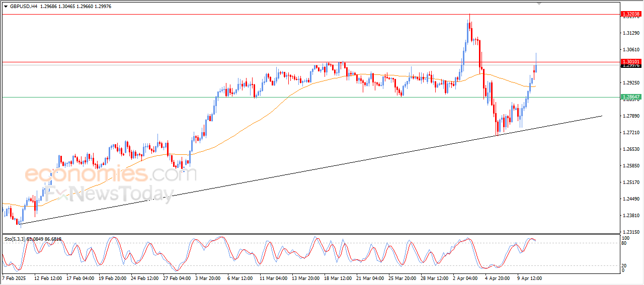The width and height of the screenshot is (644, 285).
Task: Click the 1.25170 price axis value
Action: pos(631,182)
